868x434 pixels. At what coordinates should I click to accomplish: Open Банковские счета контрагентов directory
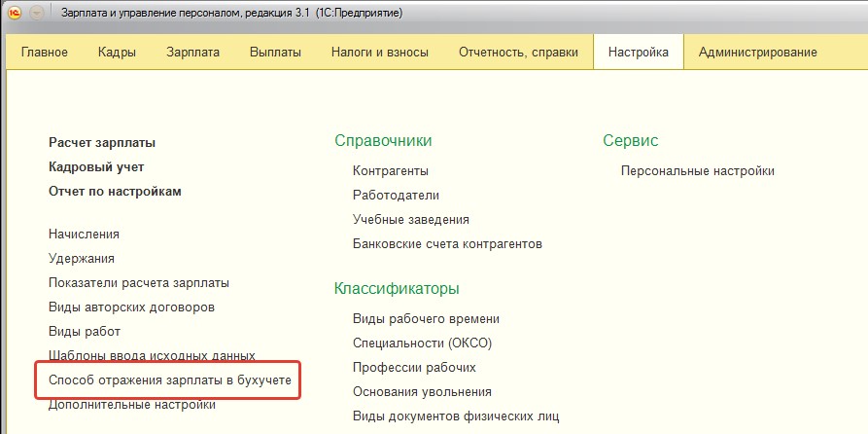447,244
